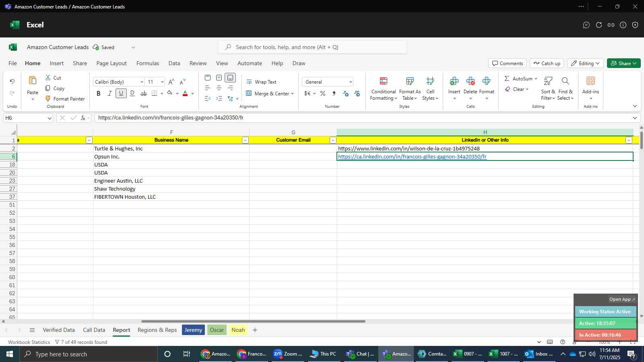Toggle strikethrough formatting
644x362 pixels.
tap(144, 93)
